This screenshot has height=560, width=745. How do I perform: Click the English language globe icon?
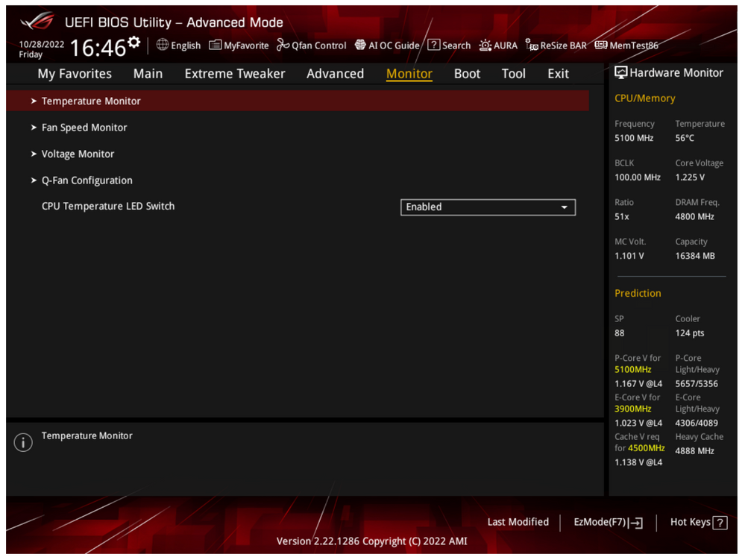pyautogui.click(x=163, y=45)
